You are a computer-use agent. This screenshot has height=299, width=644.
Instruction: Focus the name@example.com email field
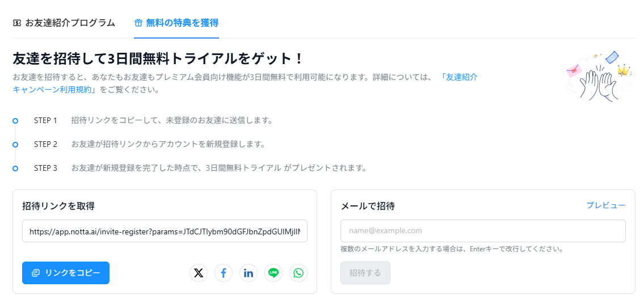pos(483,231)
